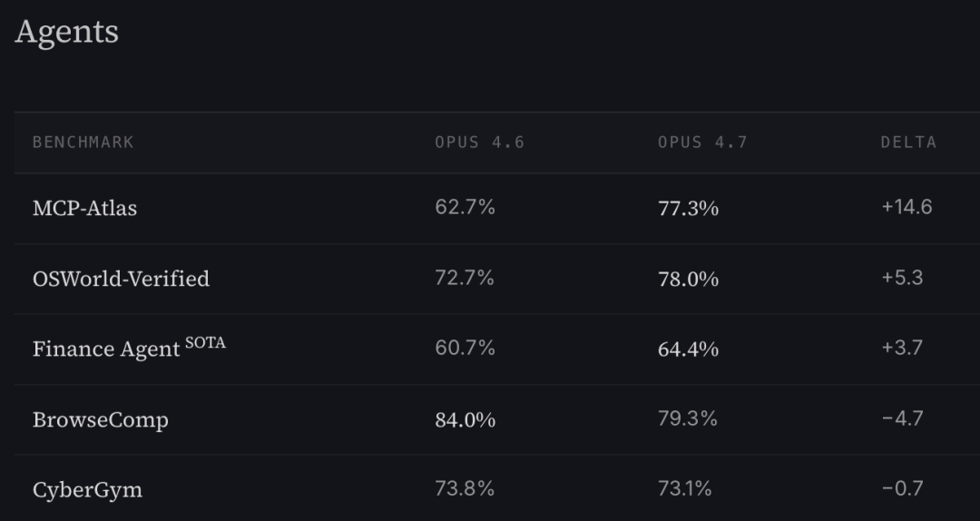Click MCP-Atlas Opus 4.7 score 77.3%
Viewport: 980px width, 521px height.
click(x=688, y=208)
